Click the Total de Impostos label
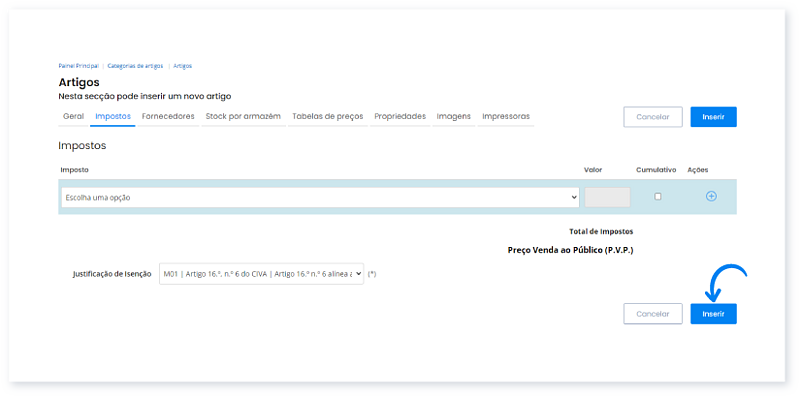 point(601,232)
